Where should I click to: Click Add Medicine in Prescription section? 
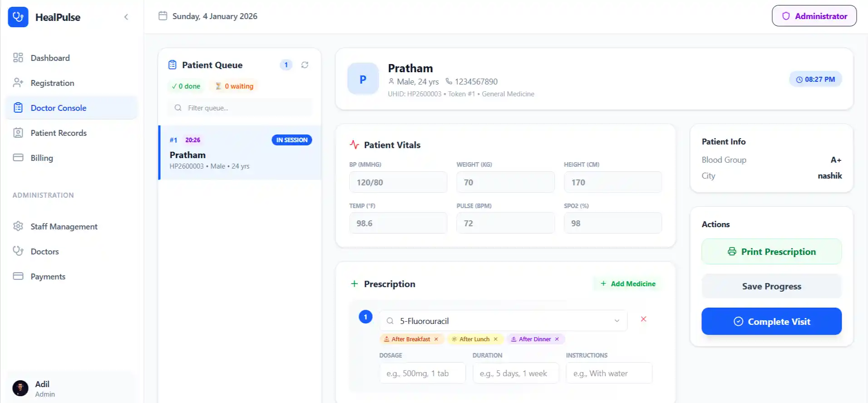pos(628,284)
